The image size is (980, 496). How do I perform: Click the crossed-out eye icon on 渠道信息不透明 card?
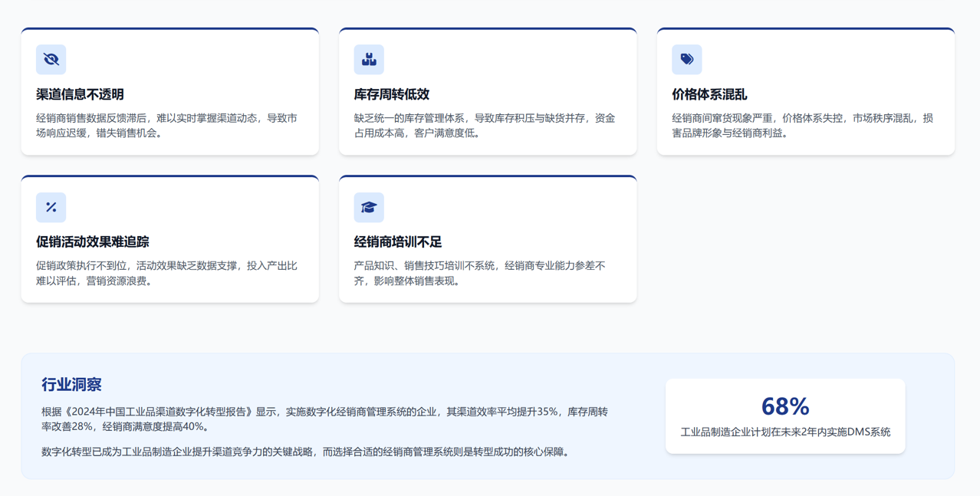[51, 60]
